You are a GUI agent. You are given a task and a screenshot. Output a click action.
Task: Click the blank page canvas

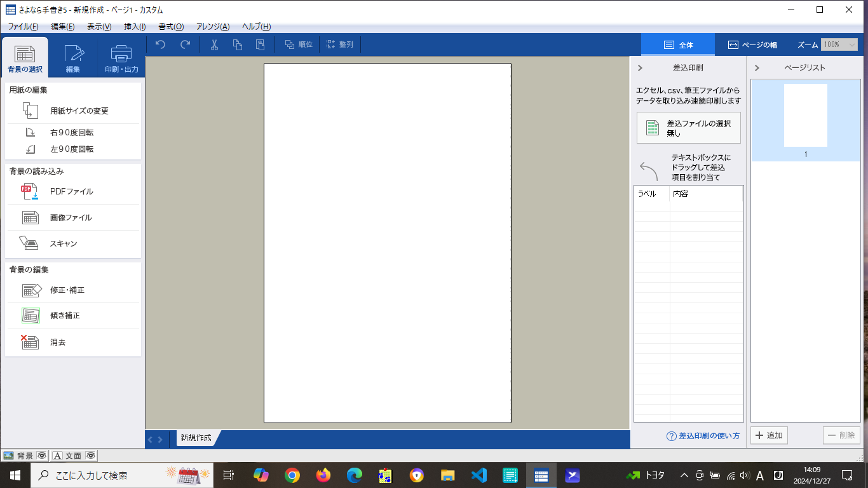[x=388, y=243]
